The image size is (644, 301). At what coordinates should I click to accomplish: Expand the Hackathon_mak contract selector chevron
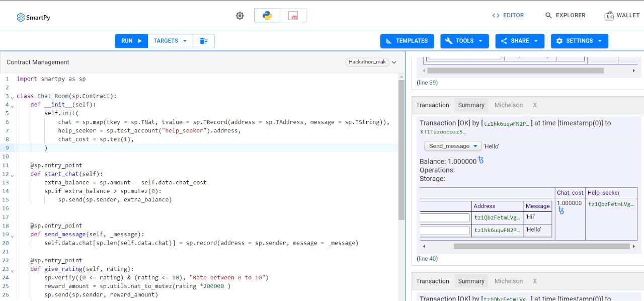click(394, 62)
